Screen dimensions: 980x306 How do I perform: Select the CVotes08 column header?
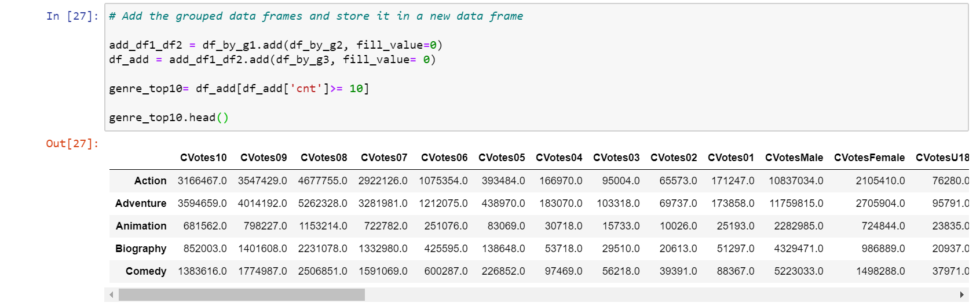tap(324, 158)
